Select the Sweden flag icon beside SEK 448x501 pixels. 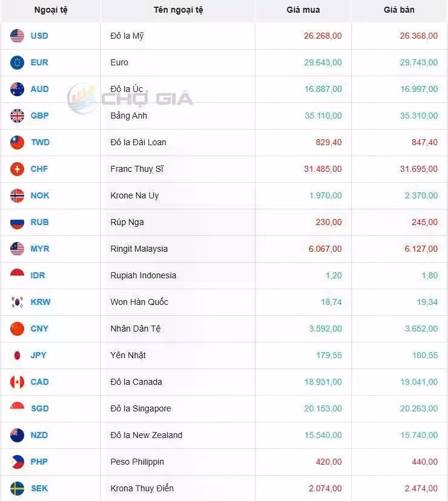(x=18, y=488)
